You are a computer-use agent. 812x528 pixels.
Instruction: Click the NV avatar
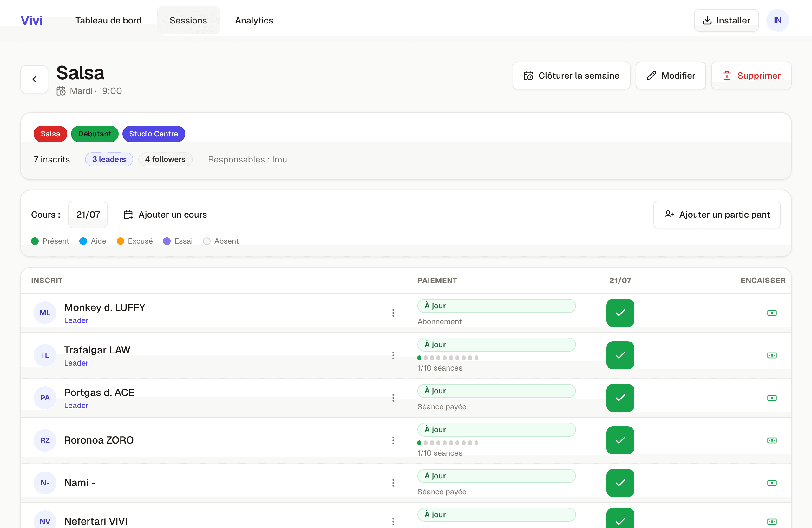click(45, 519)
